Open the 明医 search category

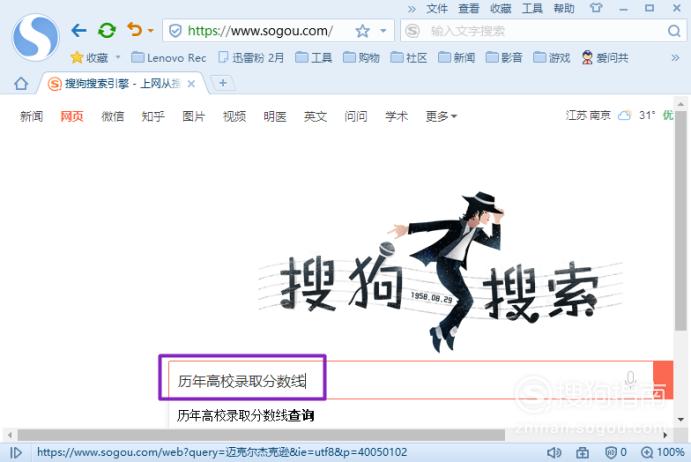pyautogui.click(x=275, y=116)
